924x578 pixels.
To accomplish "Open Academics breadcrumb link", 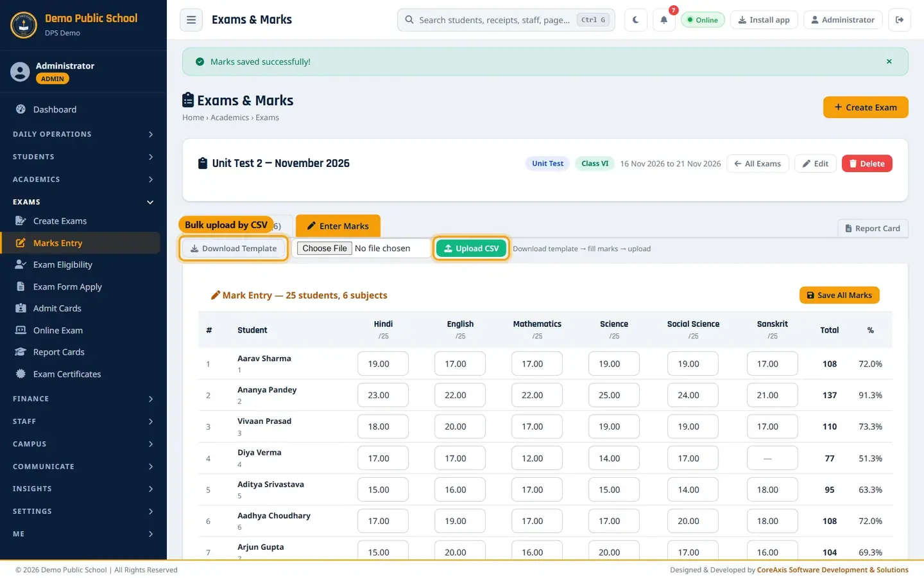I will [x=230, y=118].
